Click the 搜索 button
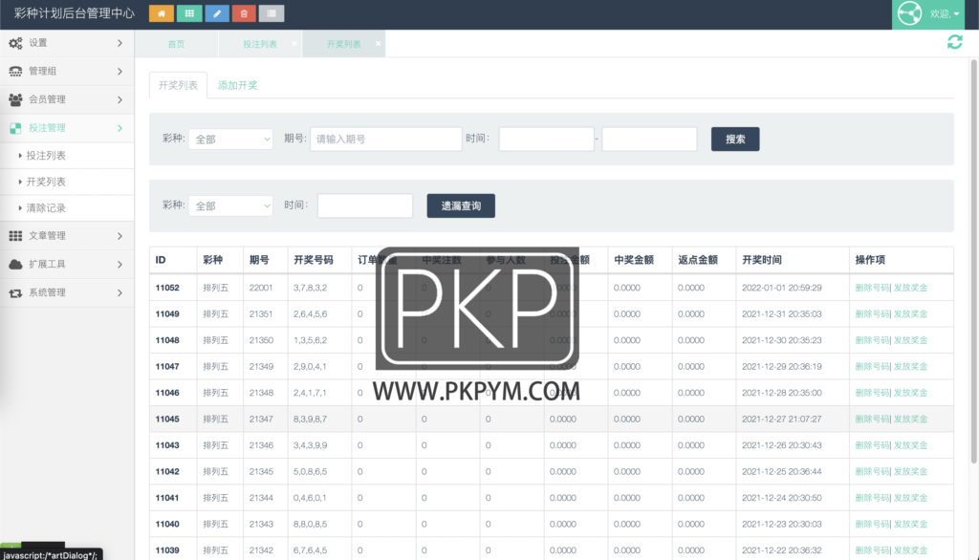The image size is (979, 560). [735, 140]
